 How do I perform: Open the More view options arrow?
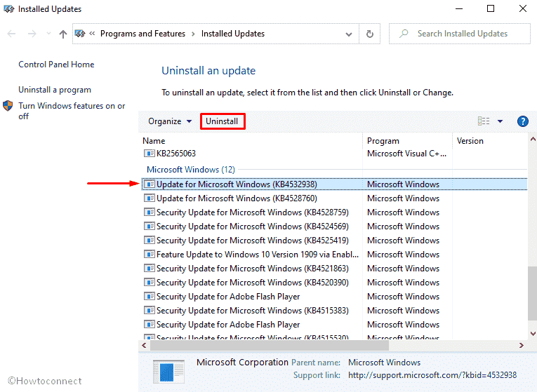(500, 121)
